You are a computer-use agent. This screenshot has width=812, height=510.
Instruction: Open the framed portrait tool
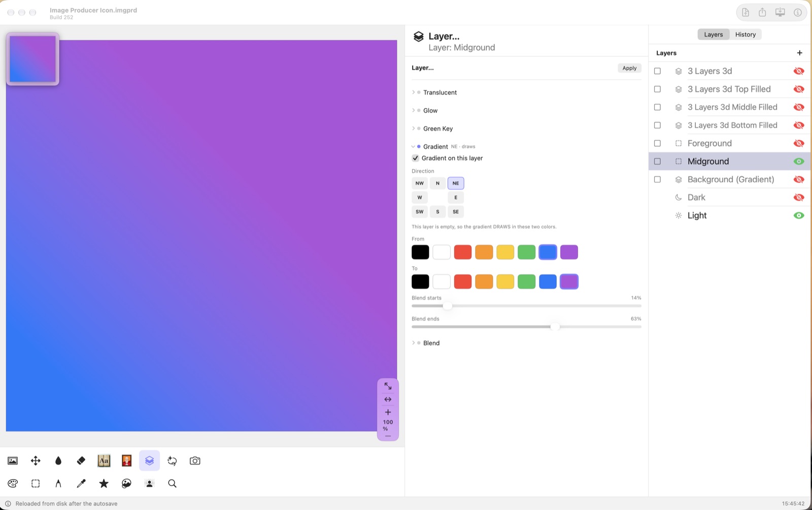pos(127,461)
